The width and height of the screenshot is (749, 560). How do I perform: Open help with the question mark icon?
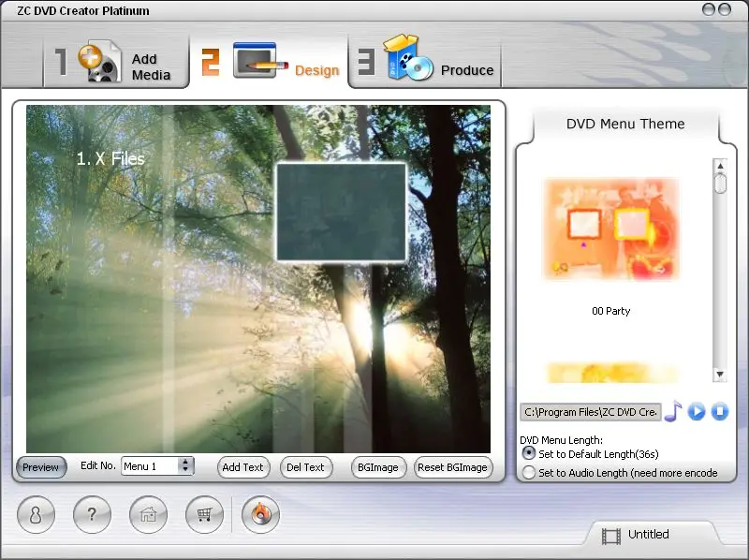click(x=92, y=515)
